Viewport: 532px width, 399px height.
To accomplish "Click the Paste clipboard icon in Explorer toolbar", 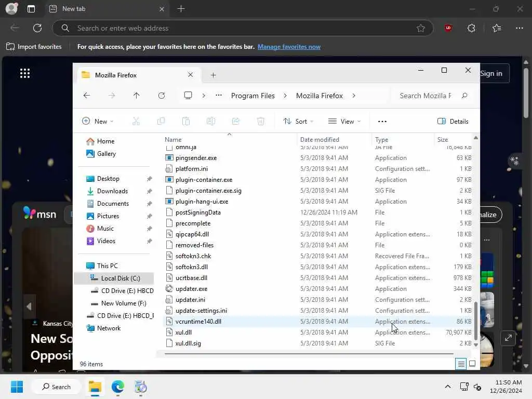I will pos(186,121).
